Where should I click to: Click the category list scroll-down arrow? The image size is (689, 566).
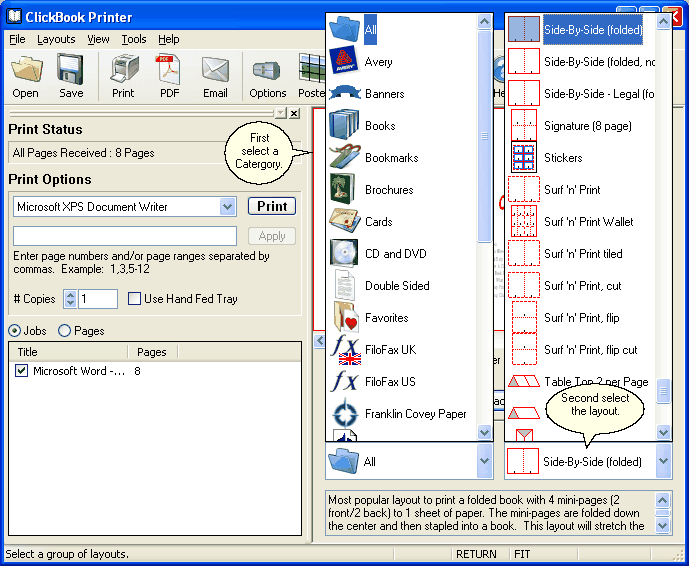point(484,432)
